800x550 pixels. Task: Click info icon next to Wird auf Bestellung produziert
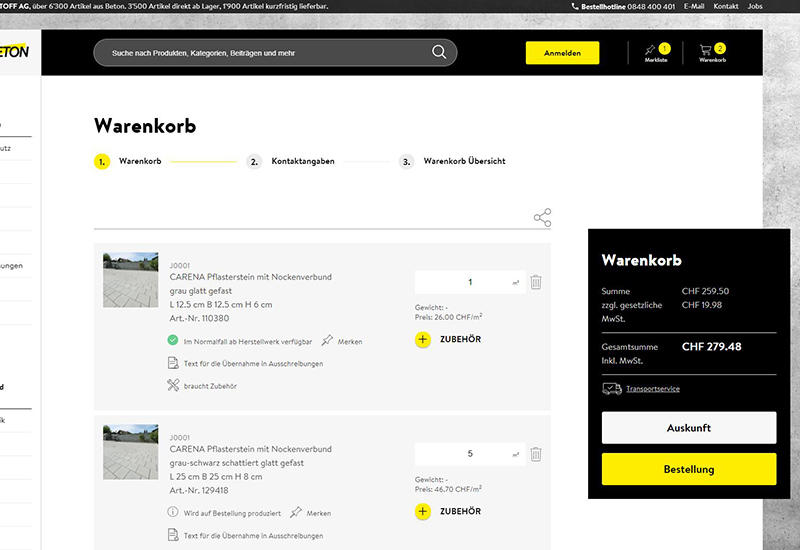(x=173, y=512)
